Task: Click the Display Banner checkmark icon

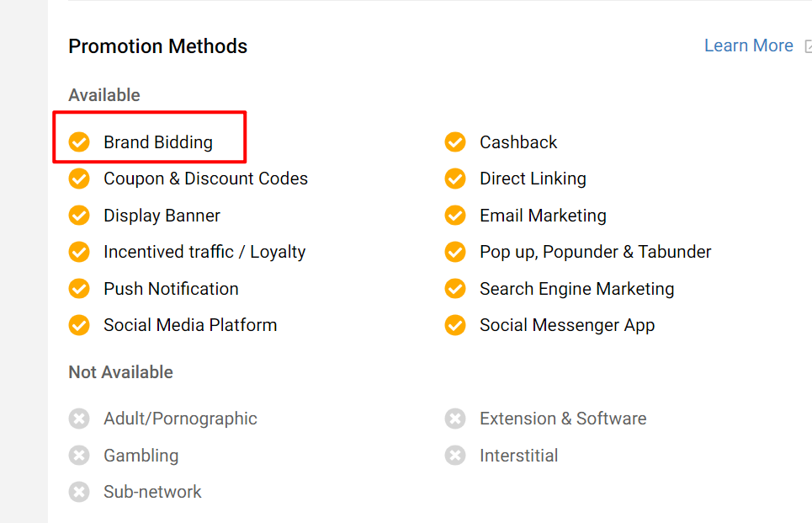Action: tap(79, 216)
